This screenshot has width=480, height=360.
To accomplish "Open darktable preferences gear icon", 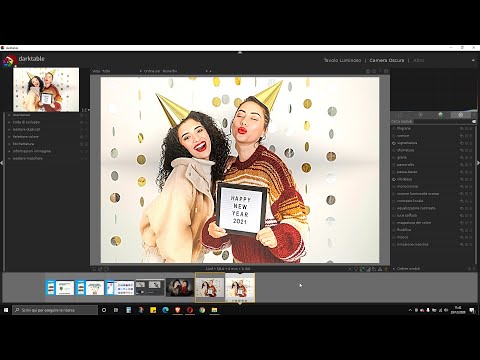I will (386, 71).
